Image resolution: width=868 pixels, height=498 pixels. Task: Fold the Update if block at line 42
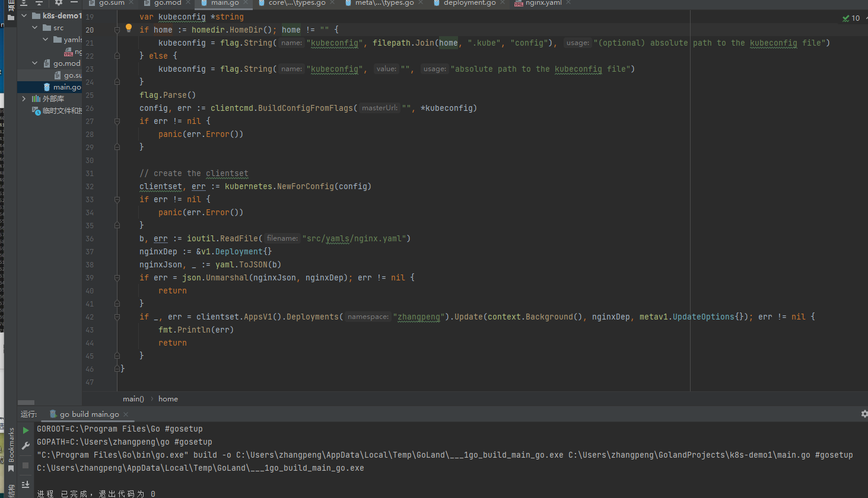pos(117,317)
